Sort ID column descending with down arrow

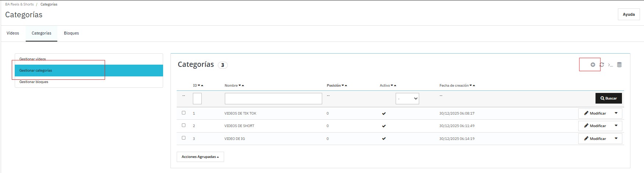pyautogui.click(x=199, y=86)
